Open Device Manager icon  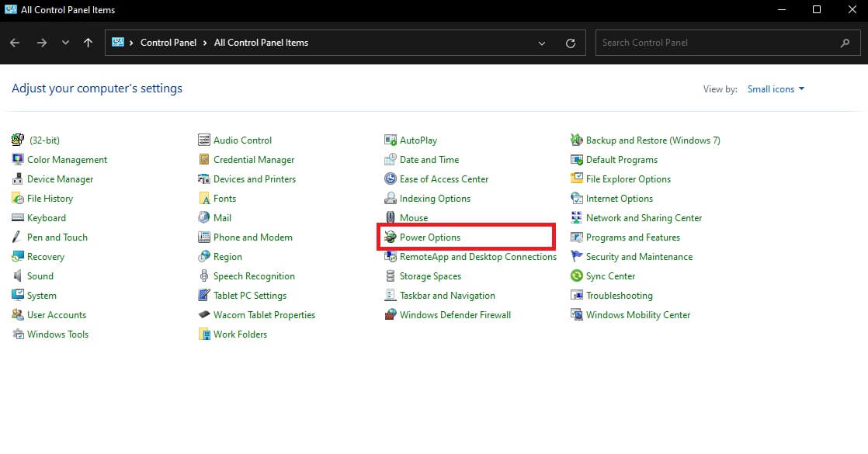pyautogui.click(x=18, y=179)
